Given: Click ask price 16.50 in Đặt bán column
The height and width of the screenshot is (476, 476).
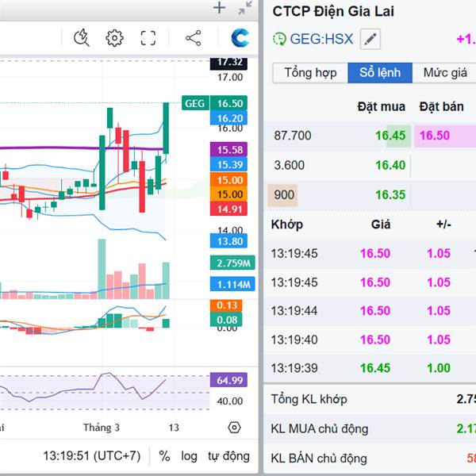Looking at the screenshot, I should (435, 136).
